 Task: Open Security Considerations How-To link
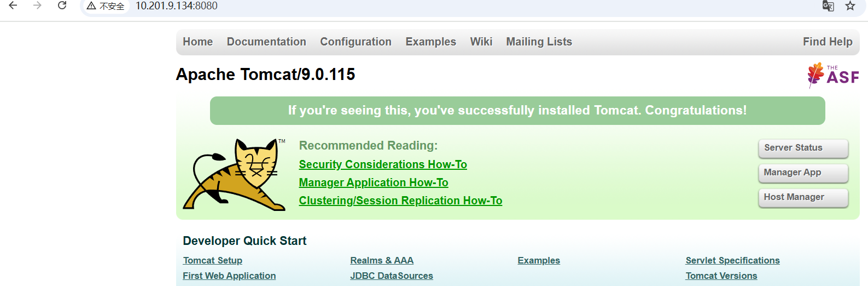383,164
